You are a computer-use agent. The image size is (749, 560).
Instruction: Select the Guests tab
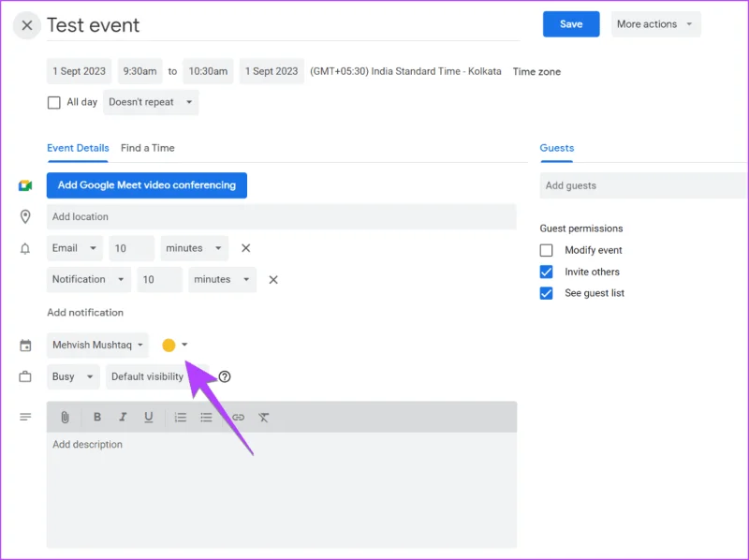coord(557,148)
